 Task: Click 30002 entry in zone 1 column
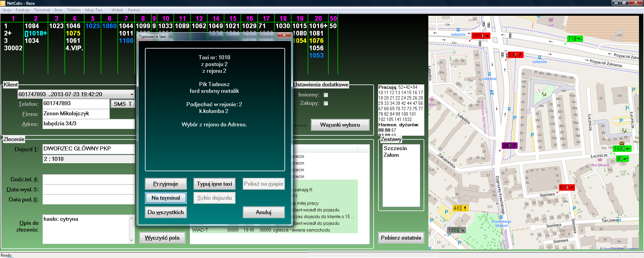click(x=13, y=48)
